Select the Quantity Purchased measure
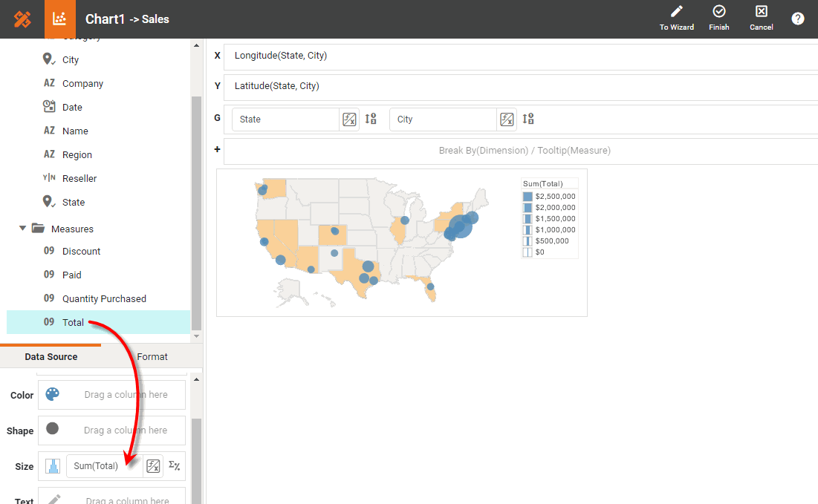Screen dimensions: 818x504 104,298
